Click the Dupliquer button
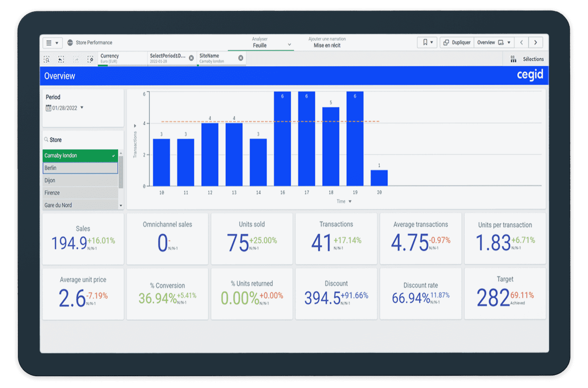The image size is (588, 388). [457, 42]
